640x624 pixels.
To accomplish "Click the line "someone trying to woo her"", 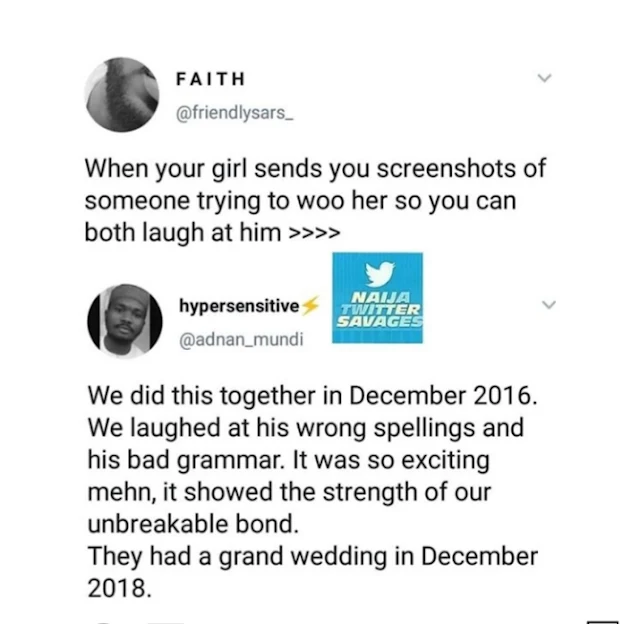I will coord(235,201).
